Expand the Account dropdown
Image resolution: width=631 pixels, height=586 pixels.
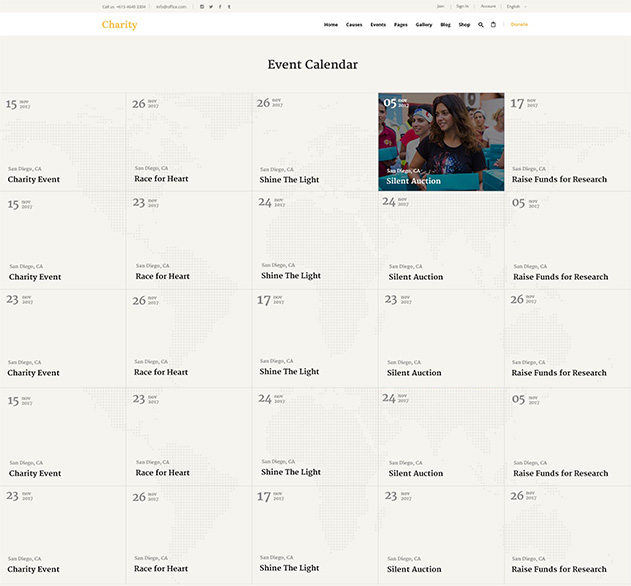(x=488, y=6)
